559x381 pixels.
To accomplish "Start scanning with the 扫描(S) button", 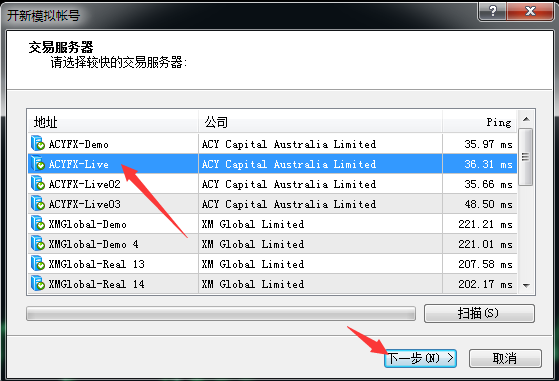I will tap(479, 313).
